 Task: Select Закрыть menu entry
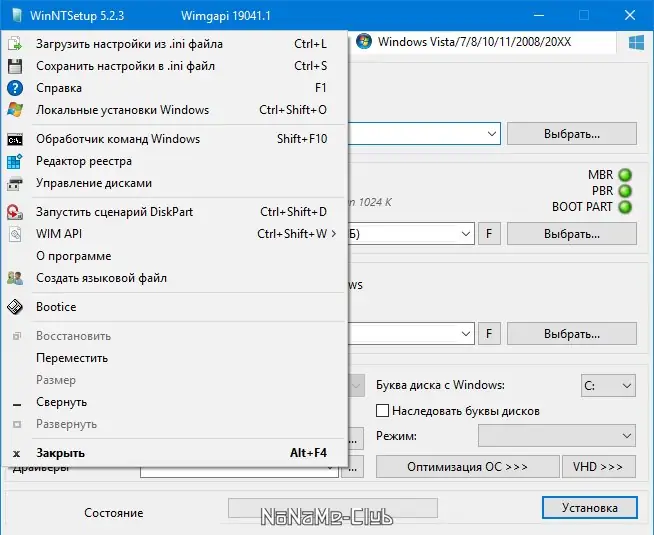[x=176, y=453]
